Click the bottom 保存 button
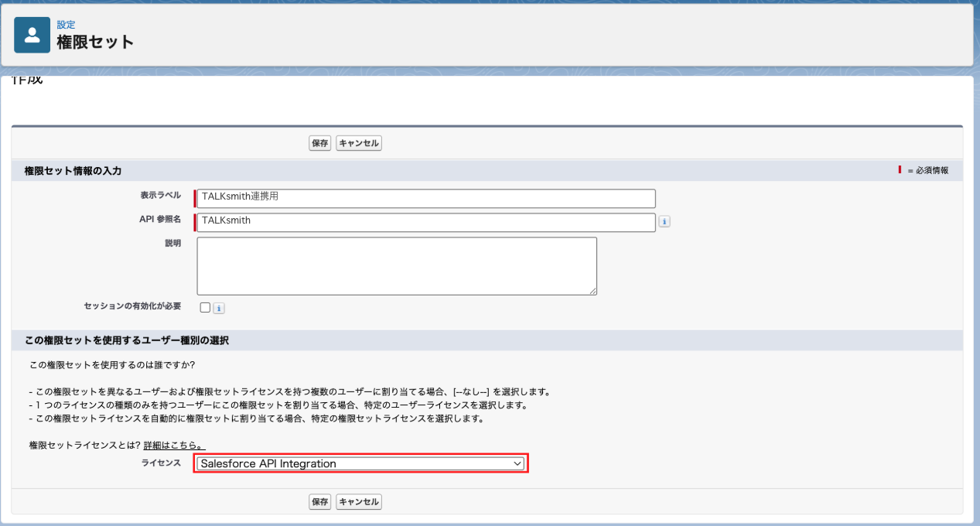The width and height of the screenshot is (980, 526). pyautogui.click(x=319, y=502)
